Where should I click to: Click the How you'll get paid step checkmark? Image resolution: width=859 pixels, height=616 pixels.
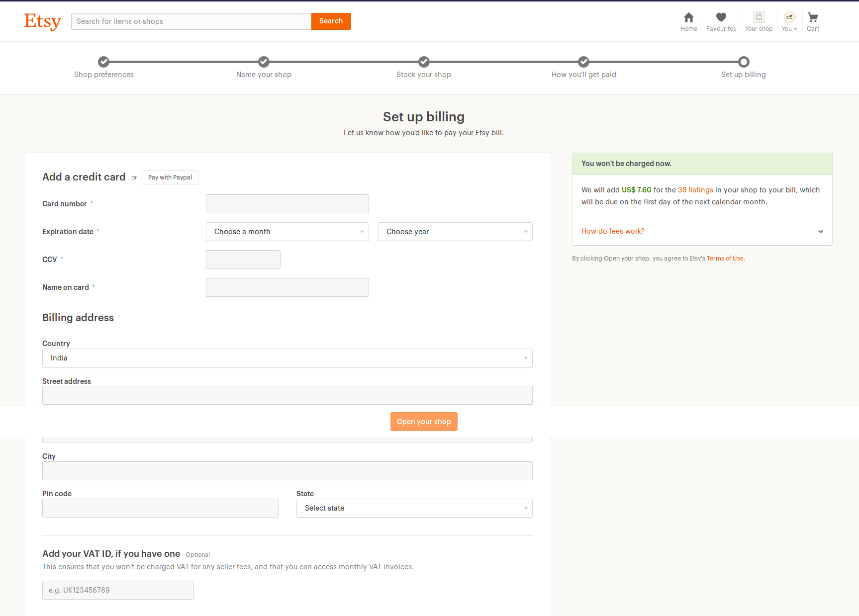click(583, 62)
